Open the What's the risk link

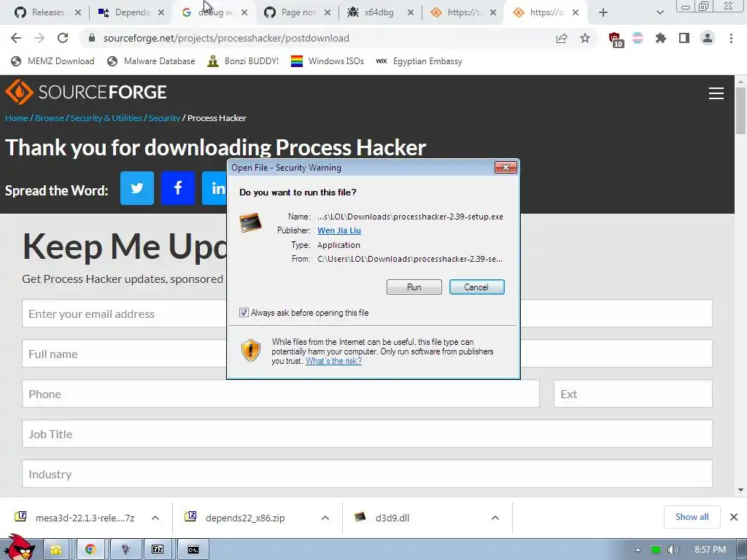click(333, 361)
